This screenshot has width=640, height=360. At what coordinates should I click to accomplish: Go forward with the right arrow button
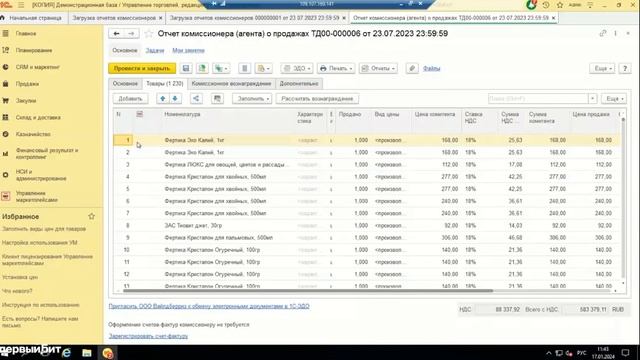(131, 33)
